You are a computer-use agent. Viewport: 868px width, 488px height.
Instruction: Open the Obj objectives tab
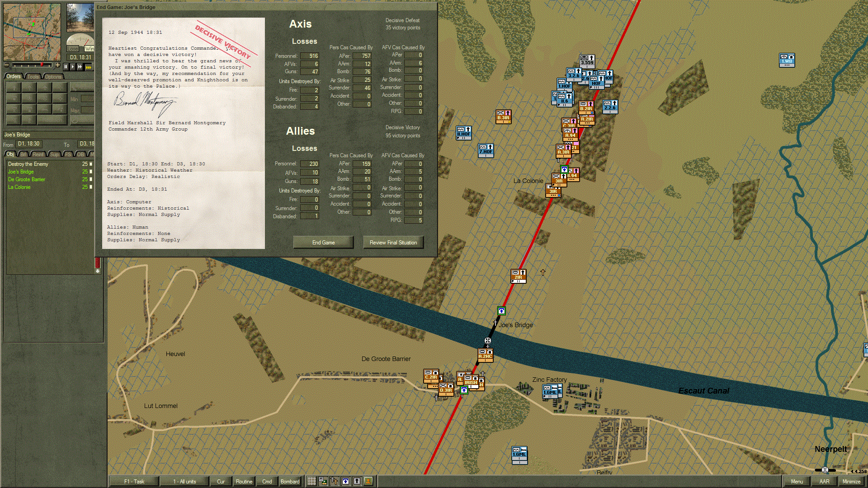point(10,154)
